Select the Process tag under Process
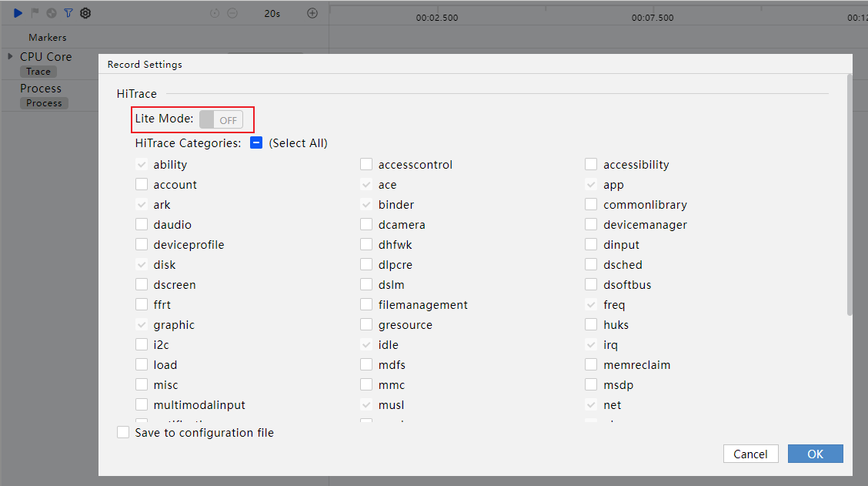This screenshot has width=868, height=486. 44,103
